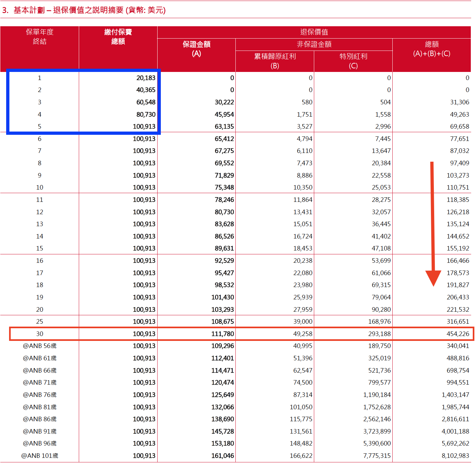Screen dimensions: 476x464
Task: Click the @ANB 56歲 row label
Action: (40, 346)
